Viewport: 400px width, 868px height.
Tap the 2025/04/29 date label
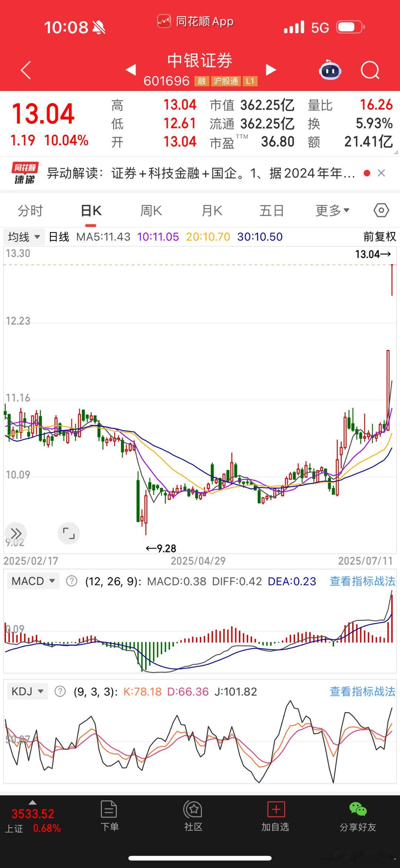pyautogui.click(x=198, y=561)
